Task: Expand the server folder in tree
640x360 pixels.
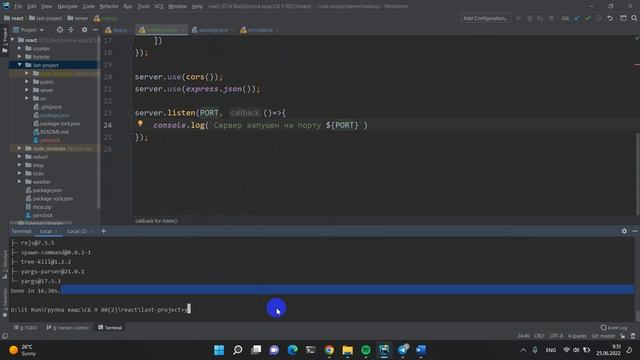Action: (x=27, y=90)
